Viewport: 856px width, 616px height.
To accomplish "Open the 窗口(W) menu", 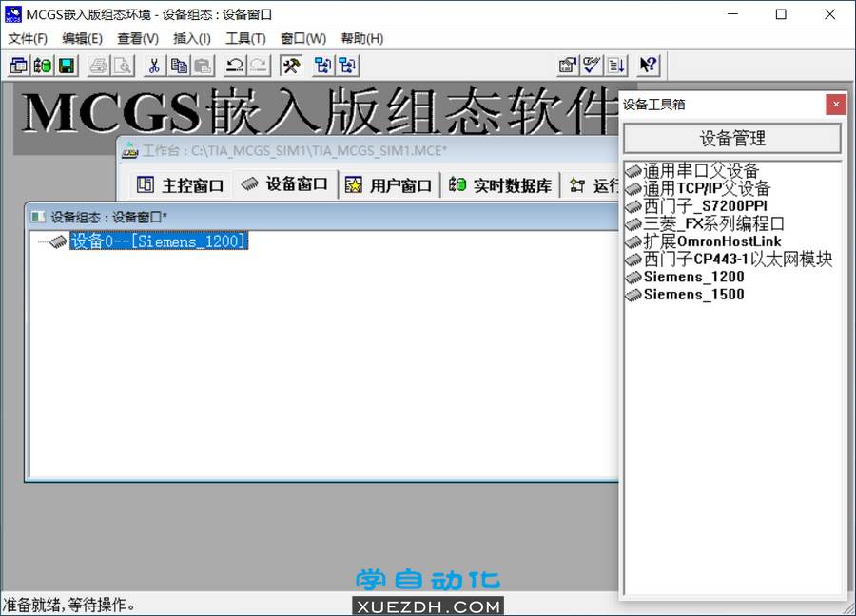I will [303, 39].
